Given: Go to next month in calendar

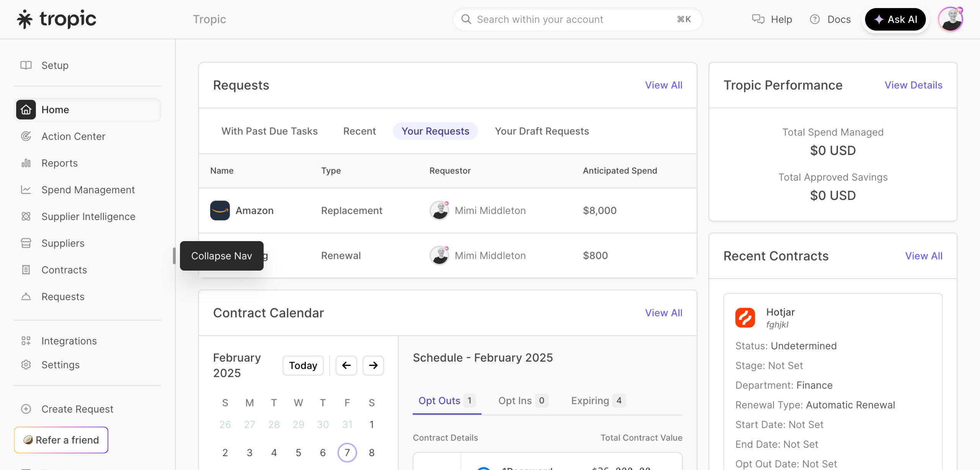Looking at the screenshot, I should pyautogui.click(x=373, y=366).
